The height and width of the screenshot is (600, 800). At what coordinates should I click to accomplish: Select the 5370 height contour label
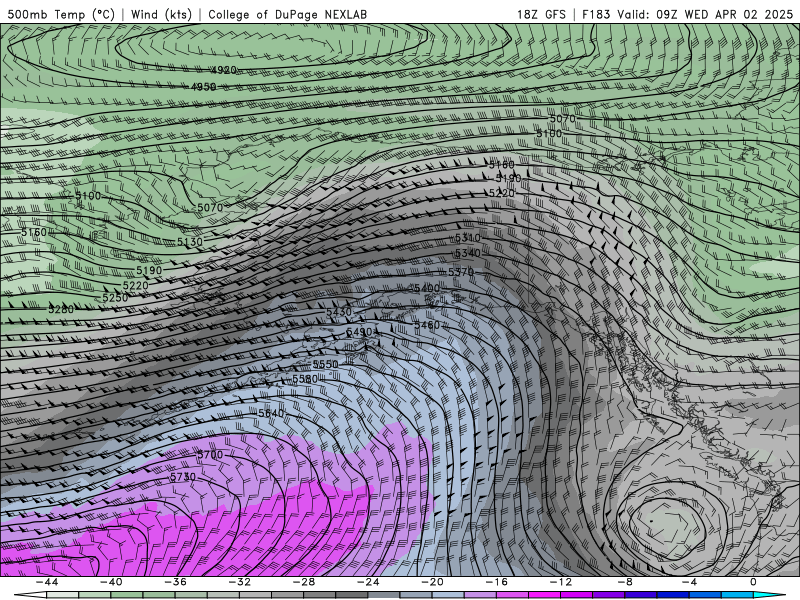(x=461, y=272)
